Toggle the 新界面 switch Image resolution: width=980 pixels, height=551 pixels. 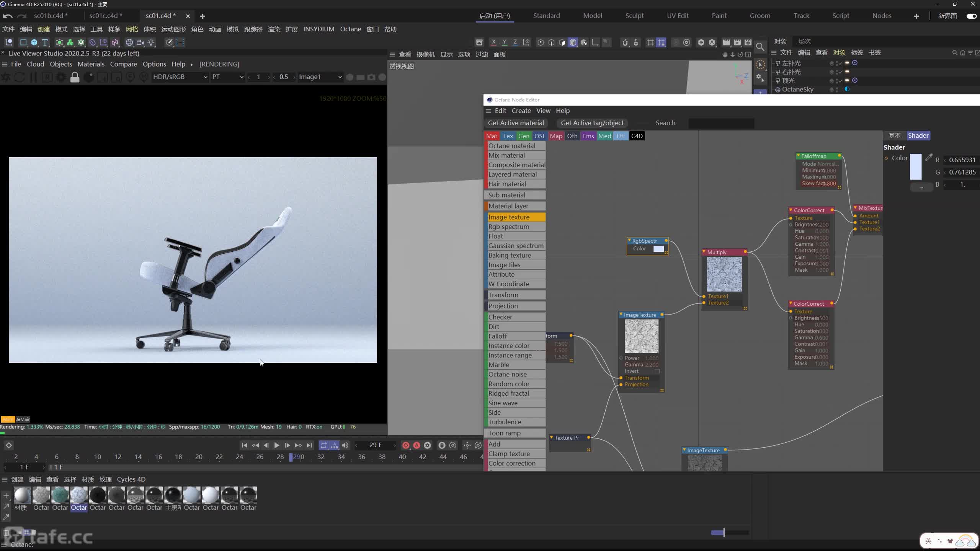(x=971, y=16)
